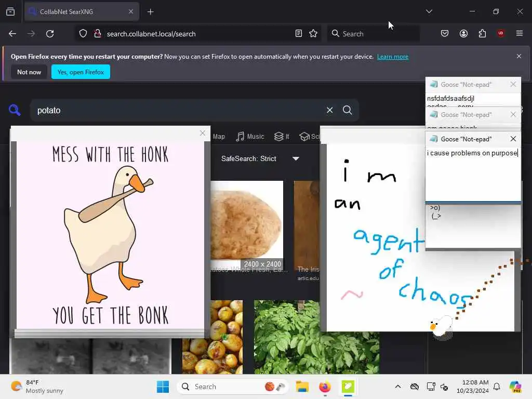
Task: Choose Not now in the notification
Action: pyautogui.click(x=29, y=72)
